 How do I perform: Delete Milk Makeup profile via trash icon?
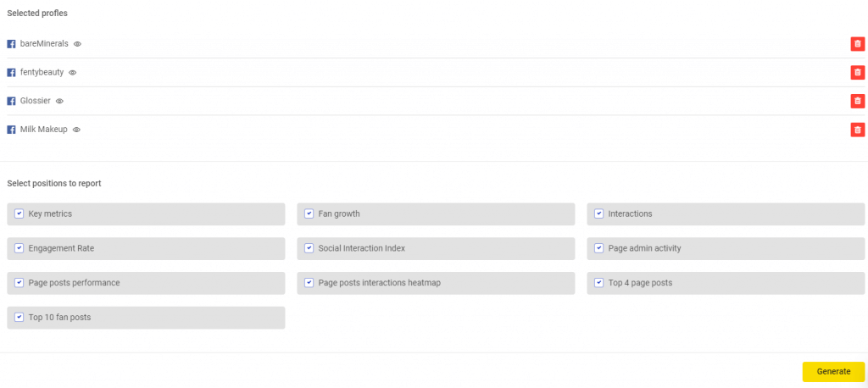[857, 130]
